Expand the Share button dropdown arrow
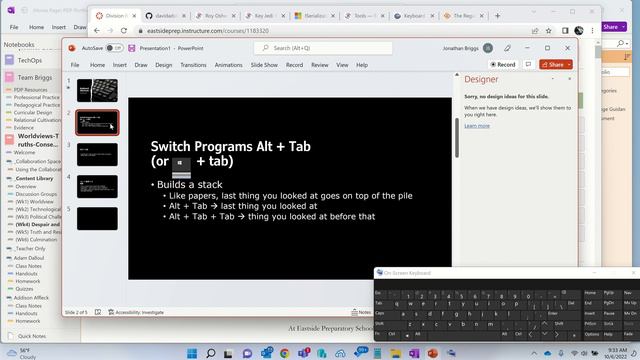 (x=569, y=64)
